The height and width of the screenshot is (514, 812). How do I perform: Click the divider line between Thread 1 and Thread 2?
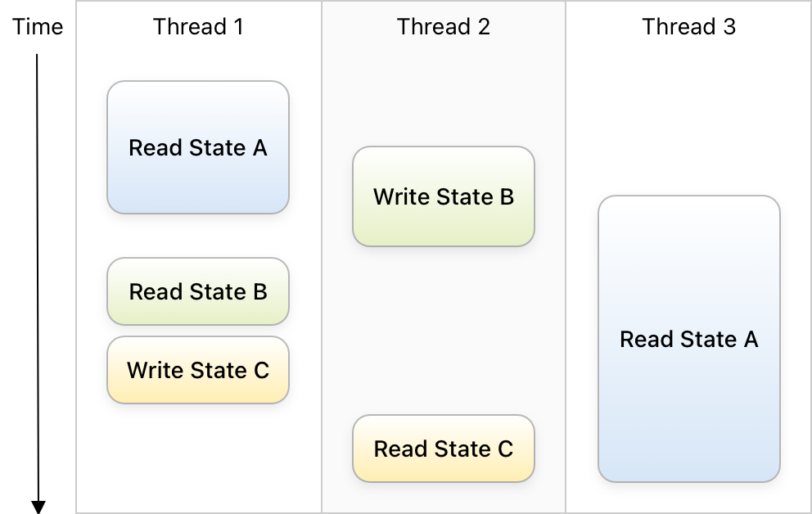coord(322,257)
